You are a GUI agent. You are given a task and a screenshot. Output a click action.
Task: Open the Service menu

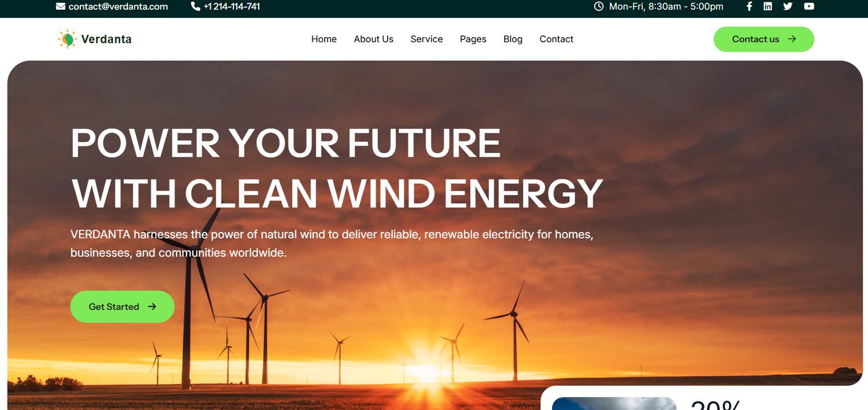click(426, 39)
